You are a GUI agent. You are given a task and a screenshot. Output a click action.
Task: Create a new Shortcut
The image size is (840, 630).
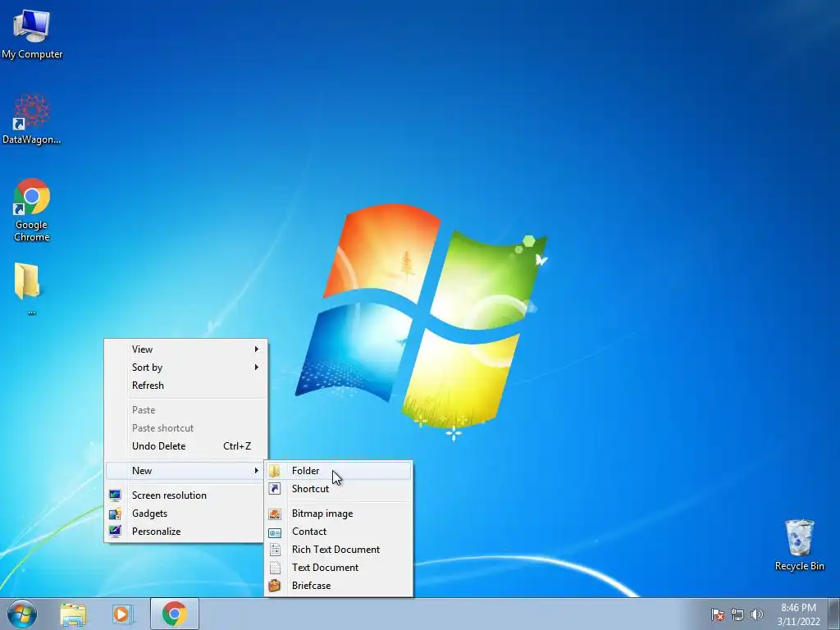click(x=339, y=489)
